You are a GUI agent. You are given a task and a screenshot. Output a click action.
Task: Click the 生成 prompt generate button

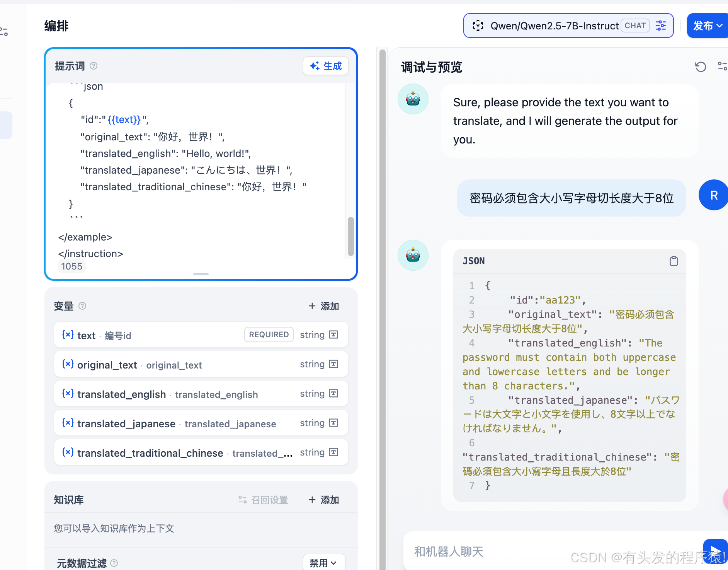(x=326, y=66)
